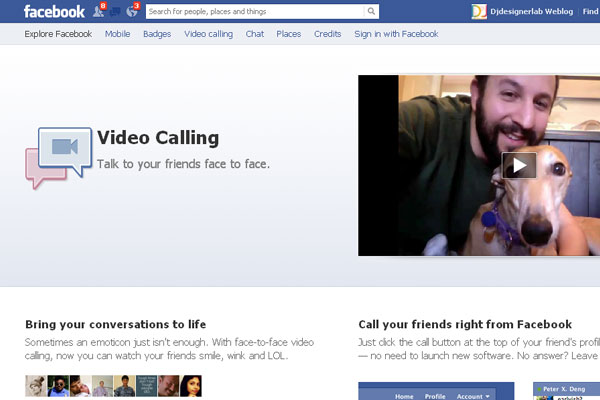Viewport: 600px width, 400px height.
Task: Open the Mobile tab
Action: tap(117, 34)
